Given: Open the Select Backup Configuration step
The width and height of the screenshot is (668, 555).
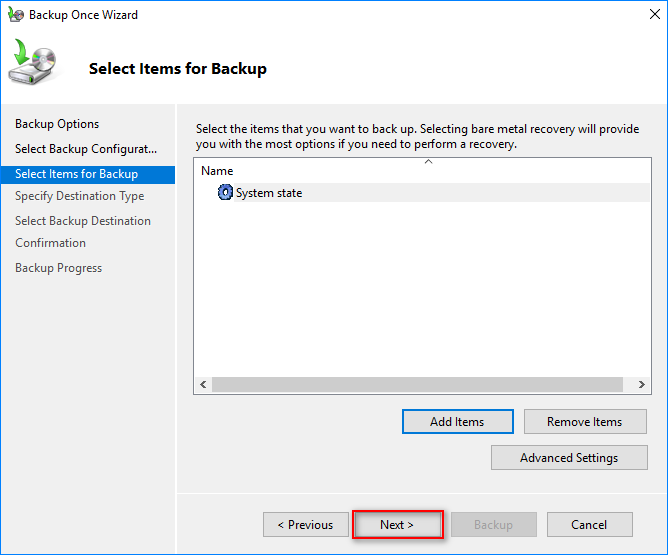Looking at the screenshot, I should point(86,149).
